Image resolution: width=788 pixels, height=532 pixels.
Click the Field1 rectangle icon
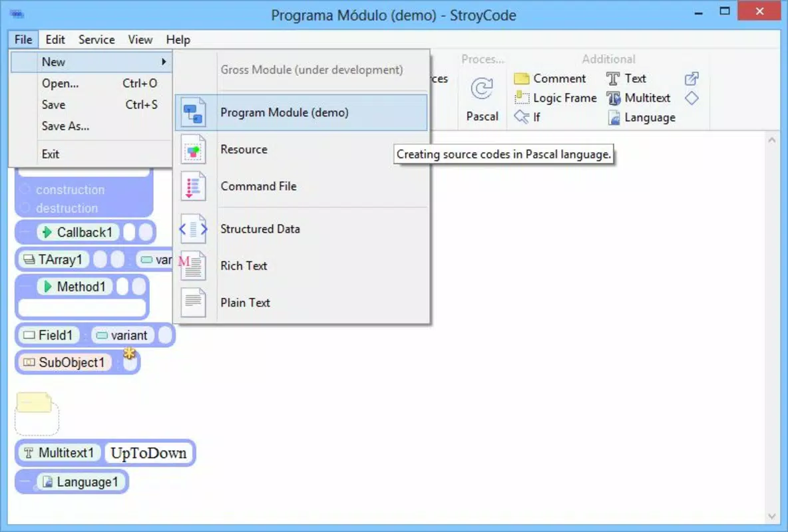click(29, 335)
